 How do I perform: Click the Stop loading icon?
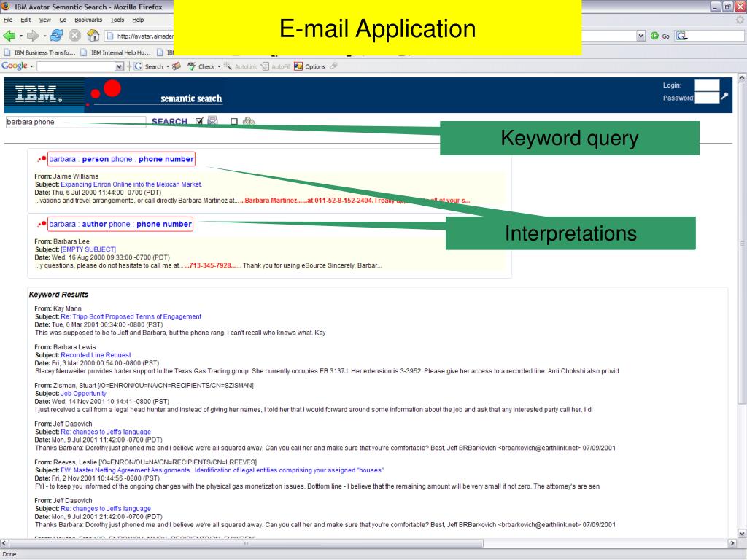tap(75, 36)
